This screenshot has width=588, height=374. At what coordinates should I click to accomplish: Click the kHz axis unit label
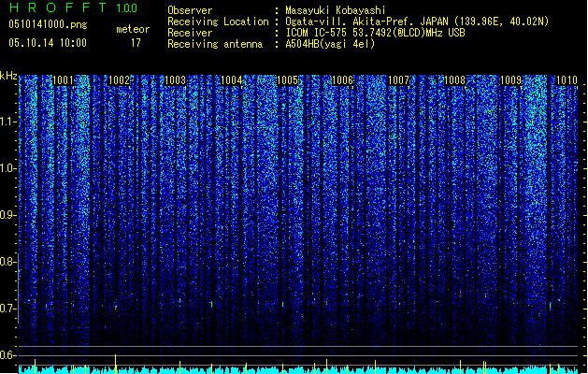point(8,76)
